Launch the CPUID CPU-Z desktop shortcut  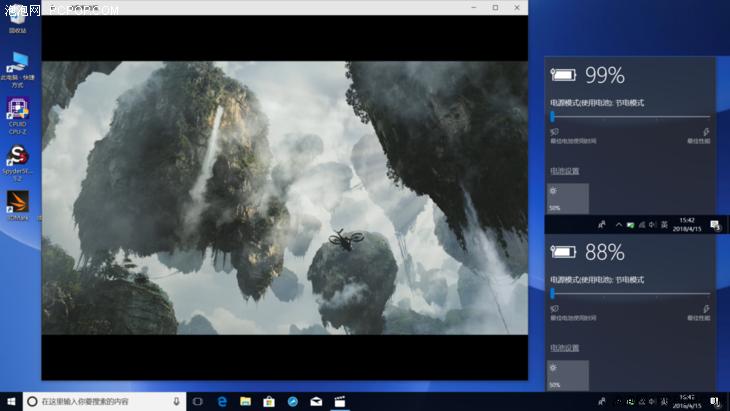(18, 116)
